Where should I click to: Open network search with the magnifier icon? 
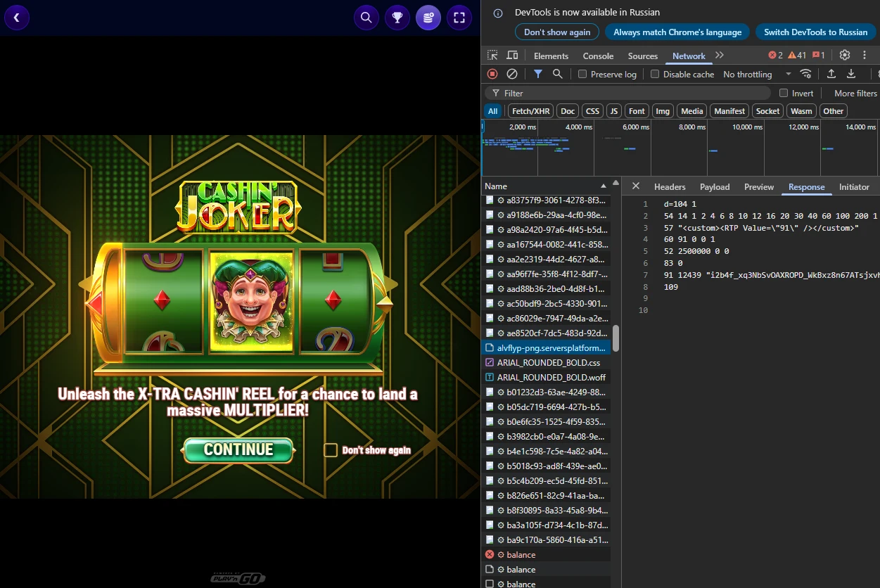[557, 74]
